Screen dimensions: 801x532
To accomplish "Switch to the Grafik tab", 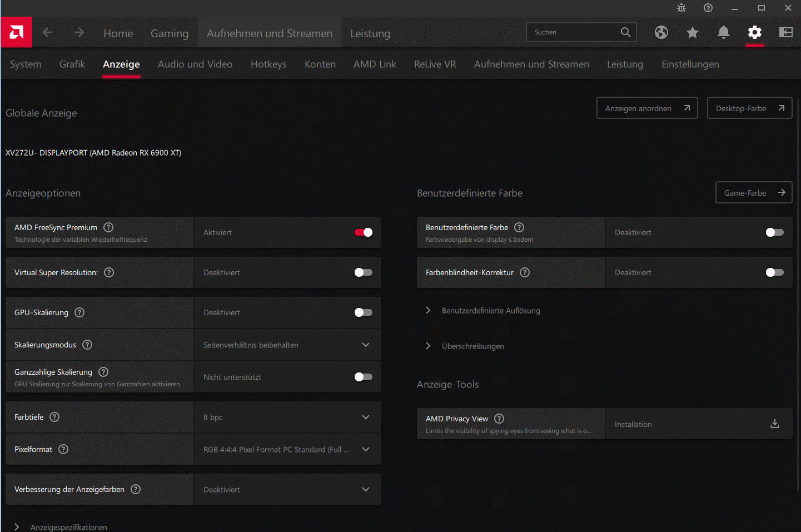I will pyautogui.click(x=72, y=64).
